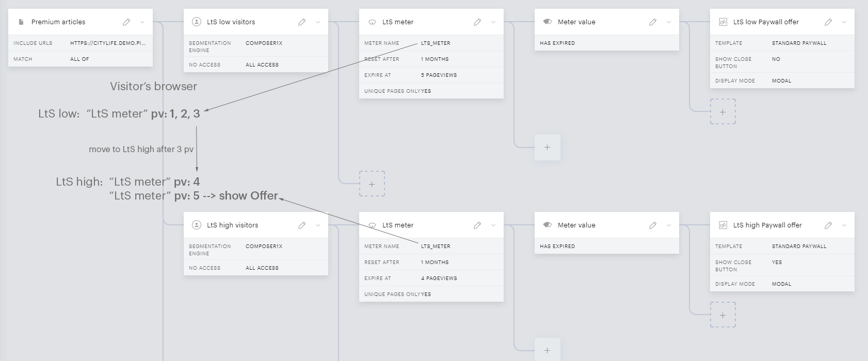Edit the LtS high visitors card
The width and height of the screenshot is (868, 361).
[x=302, y=225]
